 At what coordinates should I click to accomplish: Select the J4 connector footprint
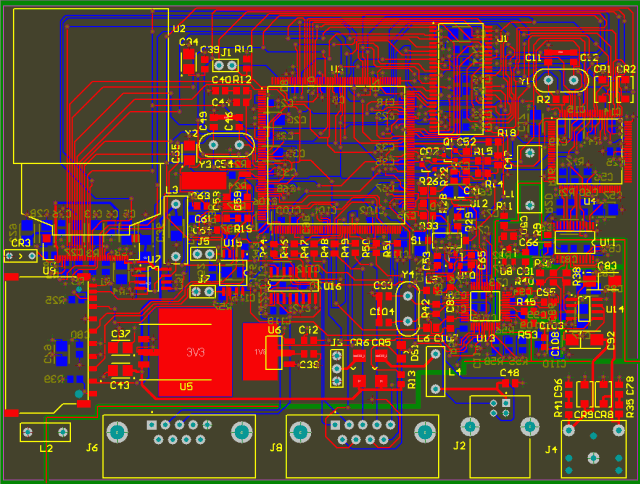point(594,449)
